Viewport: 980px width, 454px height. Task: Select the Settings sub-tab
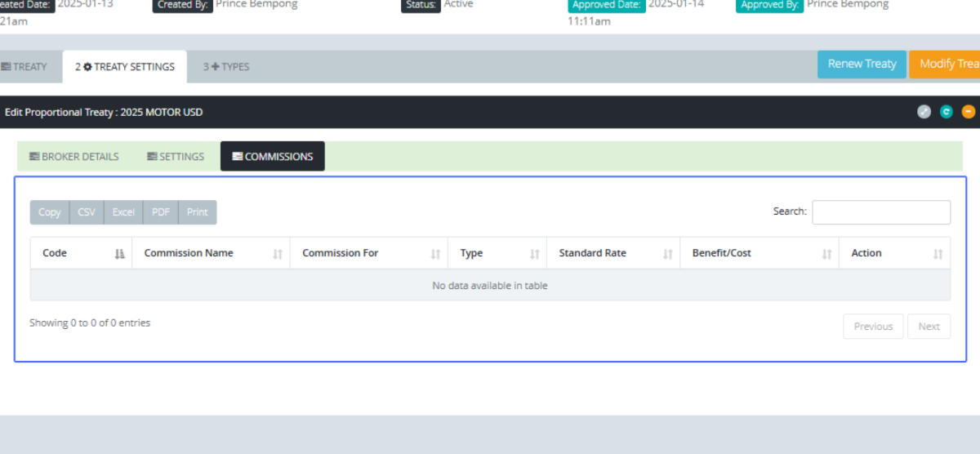pos(176,157)
